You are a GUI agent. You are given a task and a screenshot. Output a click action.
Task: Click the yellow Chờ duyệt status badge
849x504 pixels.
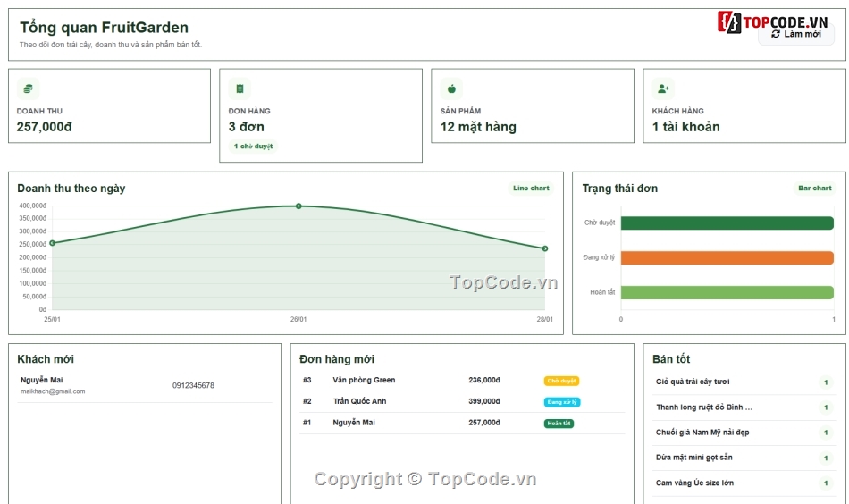[x=561, y=381]
